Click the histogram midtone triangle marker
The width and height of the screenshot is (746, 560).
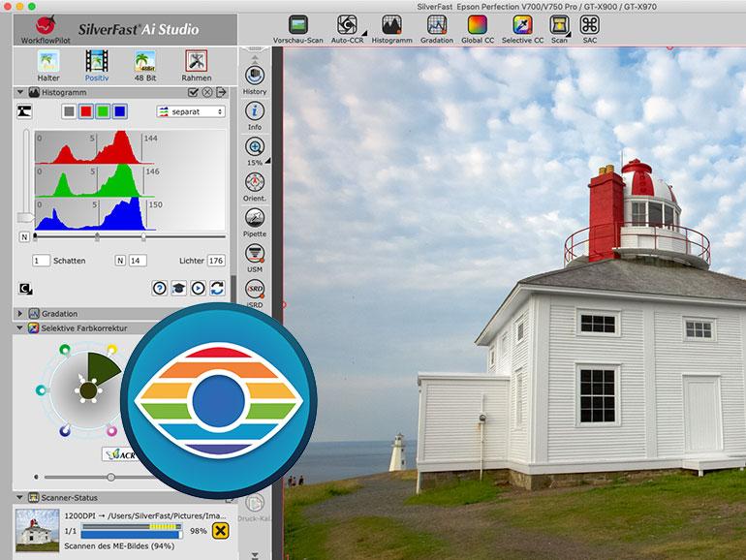click(97, 236)
